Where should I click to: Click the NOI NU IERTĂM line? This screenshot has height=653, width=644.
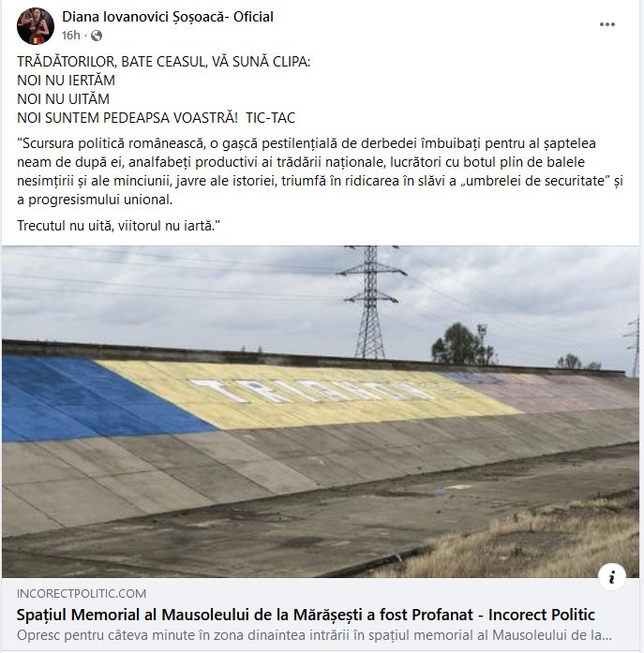(66, 81)
